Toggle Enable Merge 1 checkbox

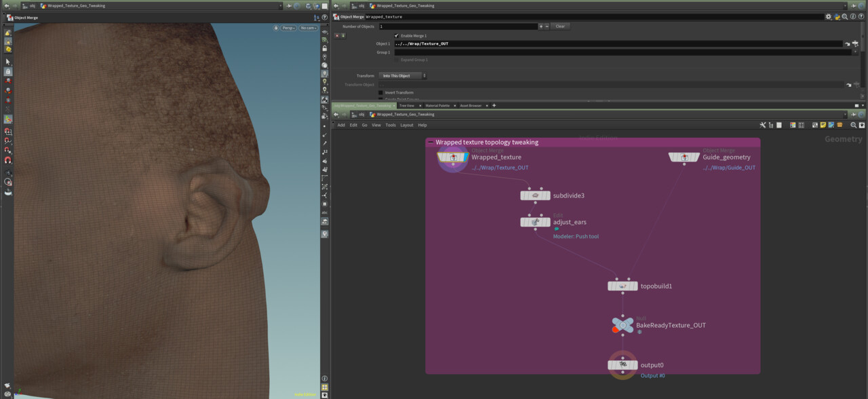397,35
